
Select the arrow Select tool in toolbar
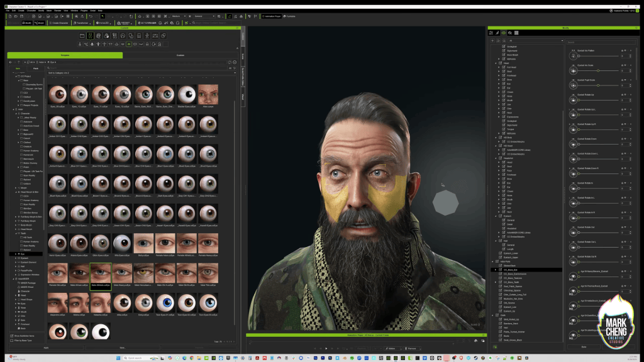pos(103,16)
